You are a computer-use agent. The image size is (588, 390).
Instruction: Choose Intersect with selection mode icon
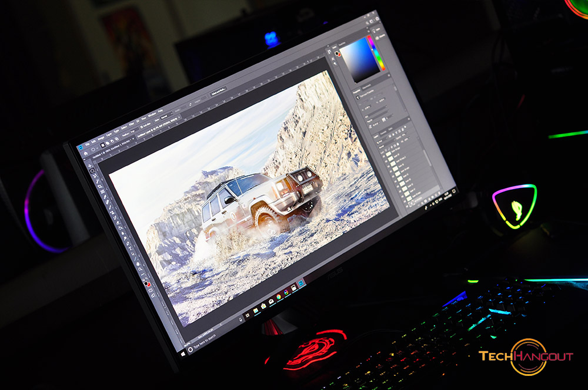[116, 139]
